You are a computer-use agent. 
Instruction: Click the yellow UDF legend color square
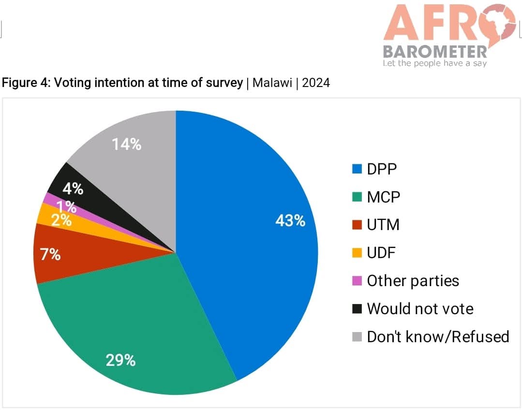[357, 253]
